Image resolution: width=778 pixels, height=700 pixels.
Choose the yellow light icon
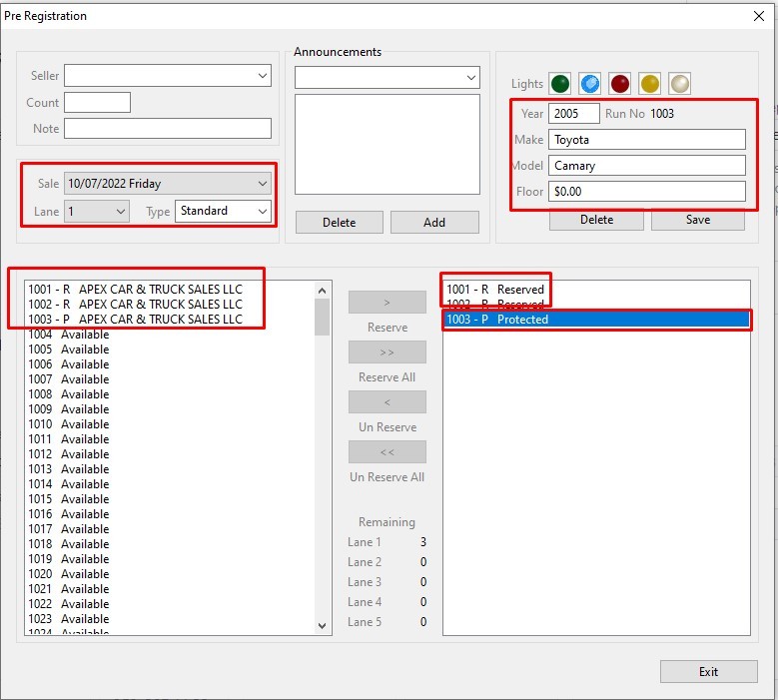point(650,84)
